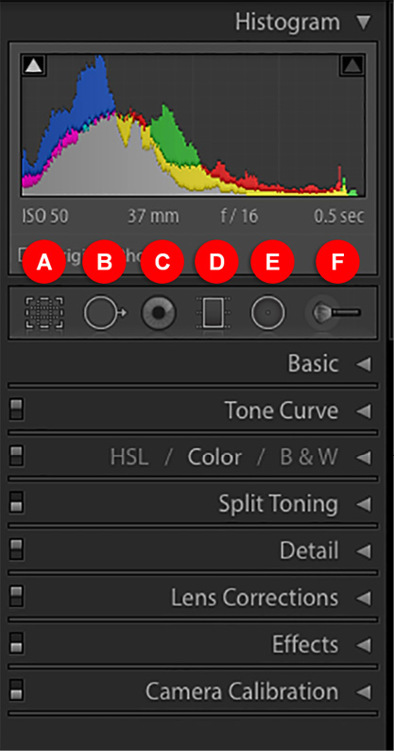
Task: Toggle highlight clipping indicator in histogram
Action: (352, 65)
